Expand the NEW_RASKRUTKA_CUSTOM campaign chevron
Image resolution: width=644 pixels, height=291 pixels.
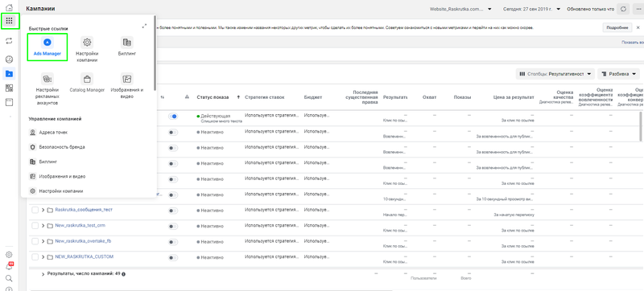43,257
